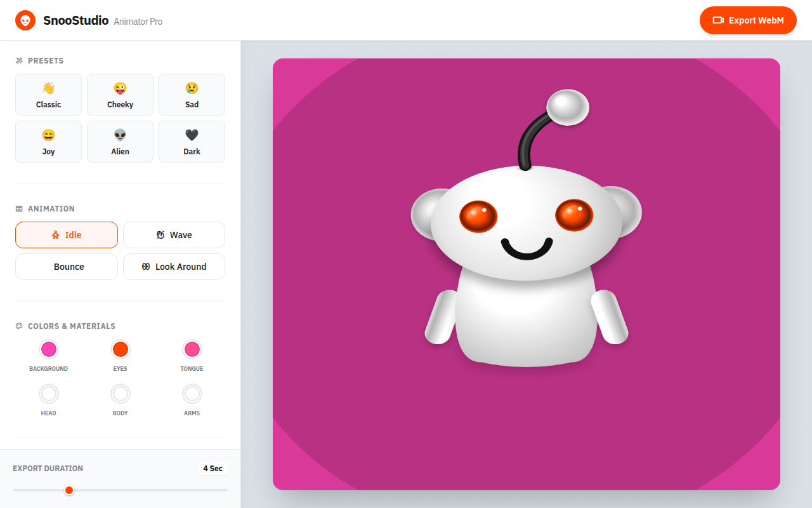The image size is (812, 508).
Task: Switch animation to Wave
Action: [x=174, y=235]
